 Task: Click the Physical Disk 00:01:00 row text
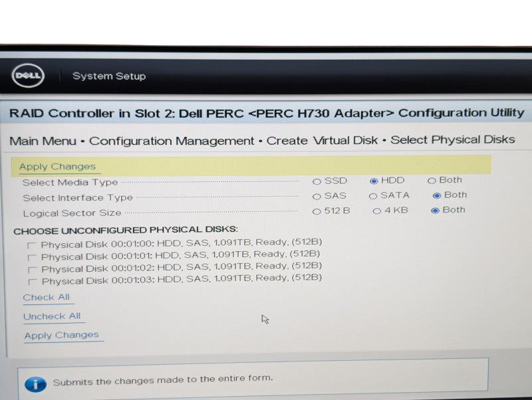point(182,243)
